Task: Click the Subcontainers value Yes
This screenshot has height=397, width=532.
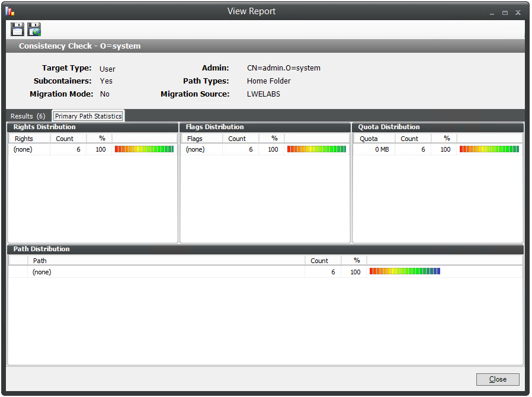Action: coord(106,81)
